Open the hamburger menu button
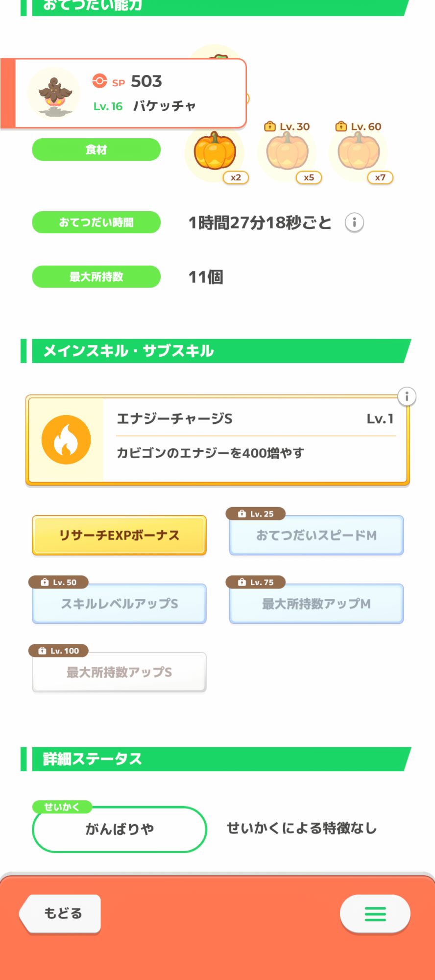The width and height of the screenshot is (435, 980). pos(375,914)
